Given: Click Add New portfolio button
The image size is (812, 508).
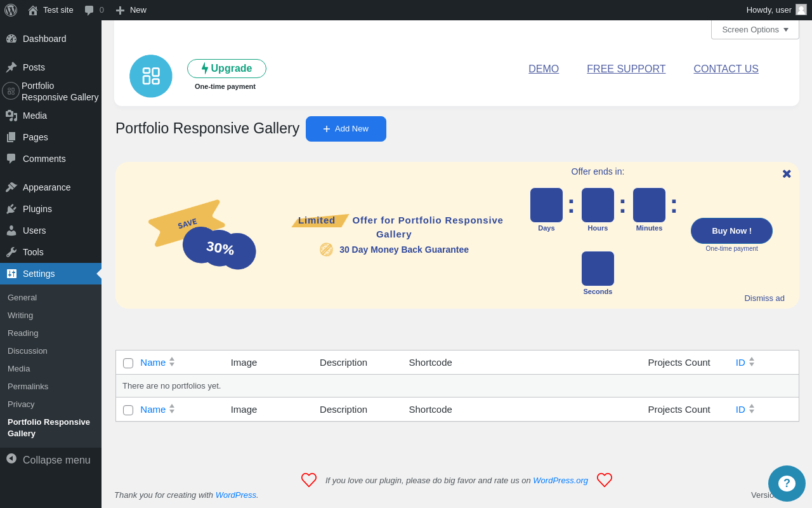Looking at the screenshot, I should [x=346, y=129].
